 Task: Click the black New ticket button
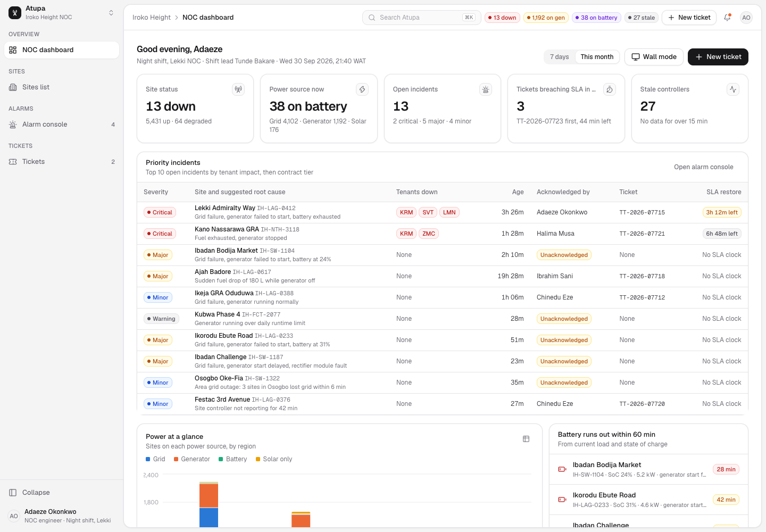pos(718,57)
